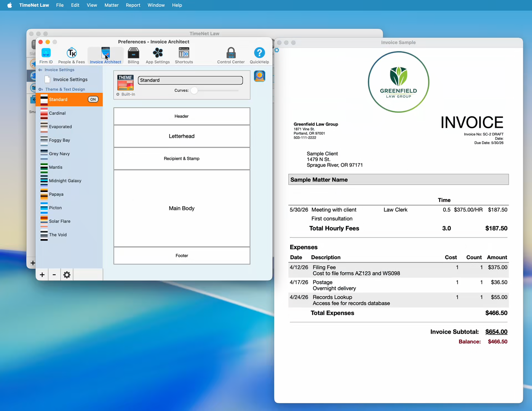Select the Midnight Galaxy theme
The height and width of the screenshot is (411, 532).
[x=69, y=181]
